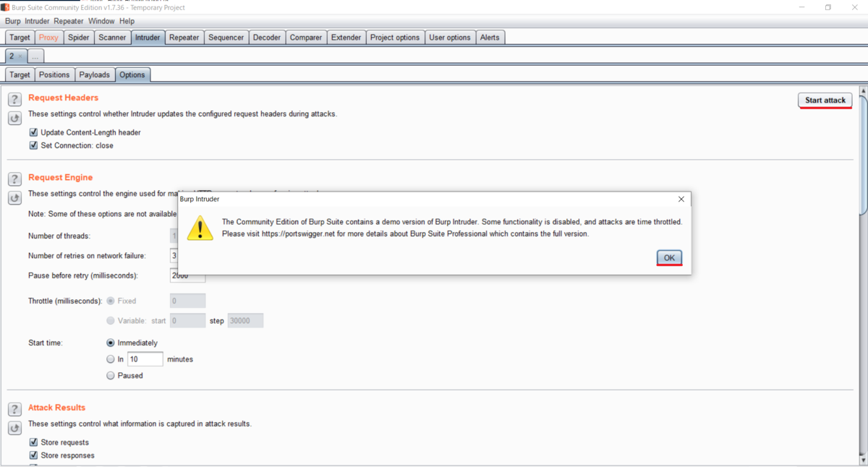The width and height of the screenshot is (868, 467).
Task: Open the Positions sub-tab
Action: point(54,74)
